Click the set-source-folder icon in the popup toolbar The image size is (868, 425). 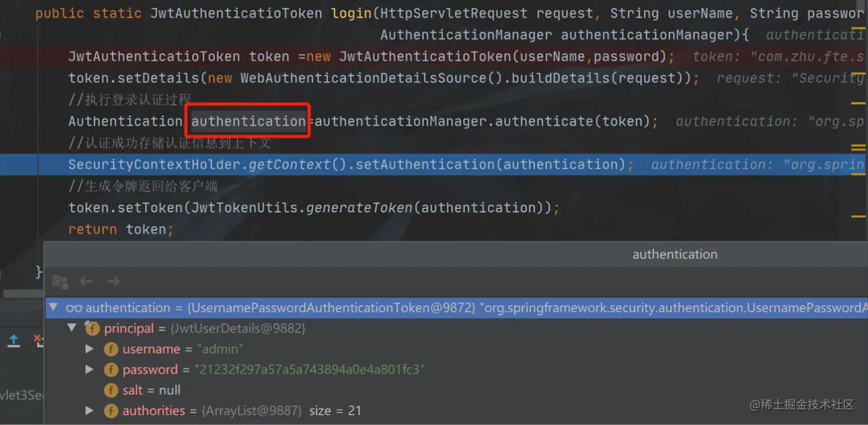(x=60, y=282)
